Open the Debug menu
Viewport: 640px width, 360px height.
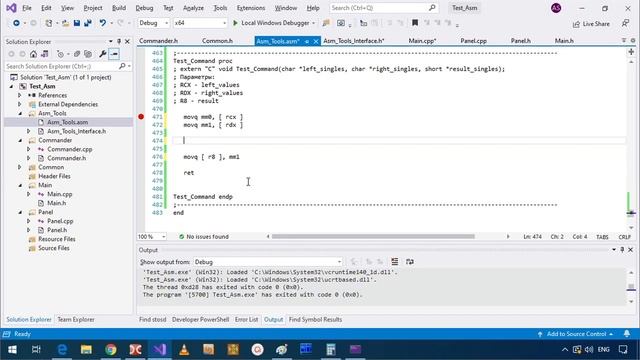[x=144, y=8]
